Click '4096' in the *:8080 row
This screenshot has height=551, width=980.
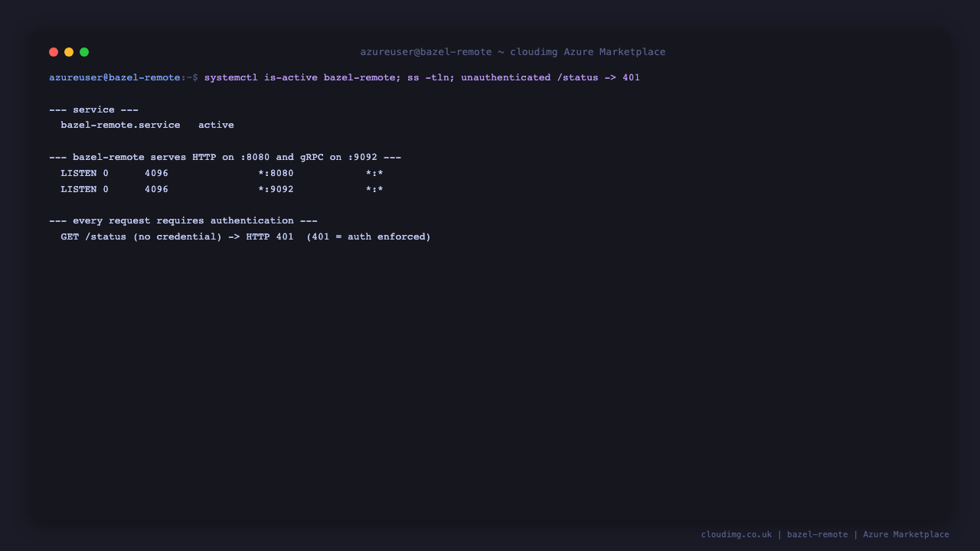[x=157, y=173]
